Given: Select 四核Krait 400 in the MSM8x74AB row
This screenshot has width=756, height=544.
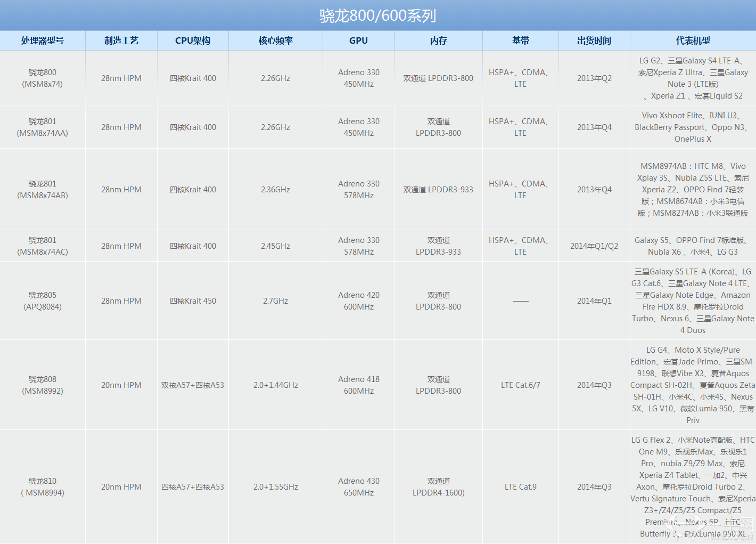Looking at the screenshot, I should click(x=193, y=190).
